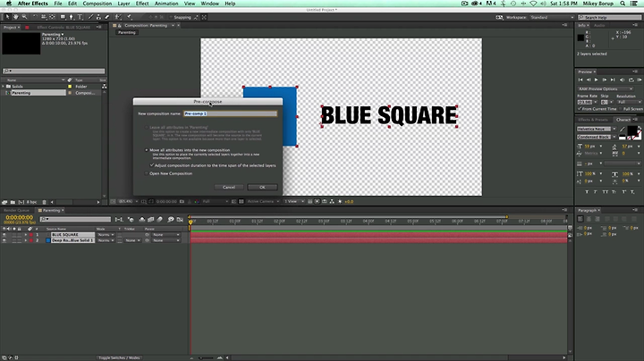The height and width of the screenshot is (361, 644).
Task: Select the Roto Brush tool
Action: tap(118, 17)
